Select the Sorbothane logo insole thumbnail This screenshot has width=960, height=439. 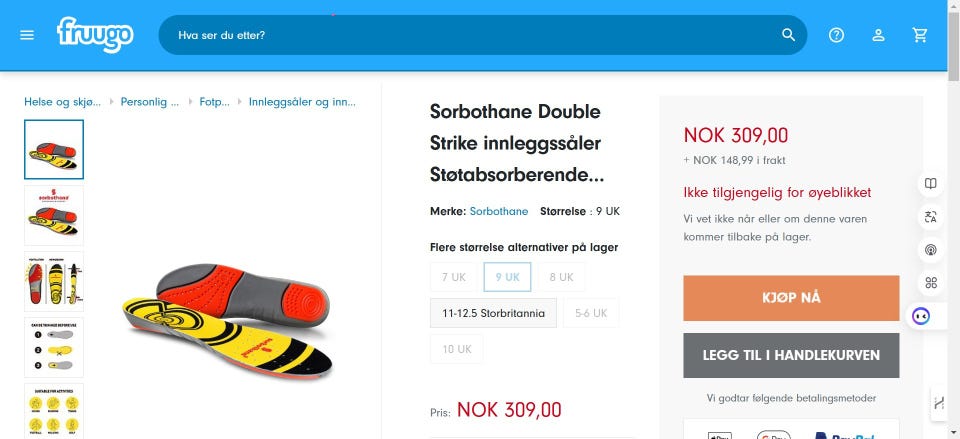pos(54,215)
